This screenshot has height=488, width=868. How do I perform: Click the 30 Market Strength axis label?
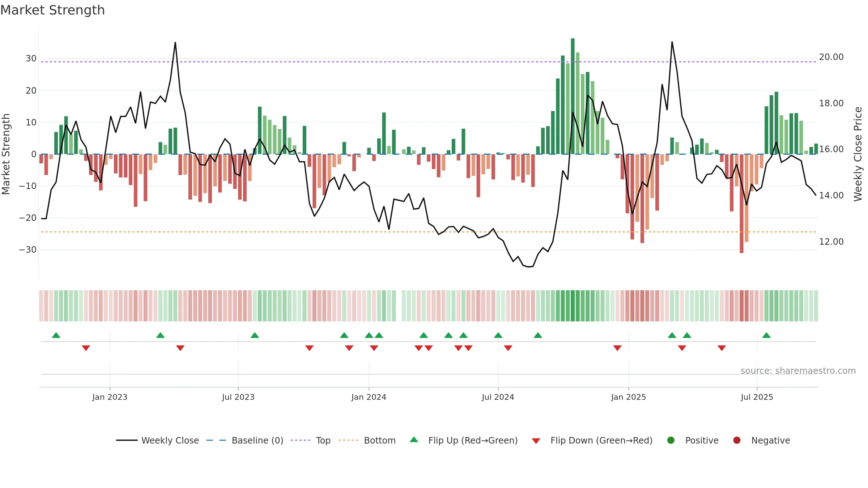coord(31,59)
